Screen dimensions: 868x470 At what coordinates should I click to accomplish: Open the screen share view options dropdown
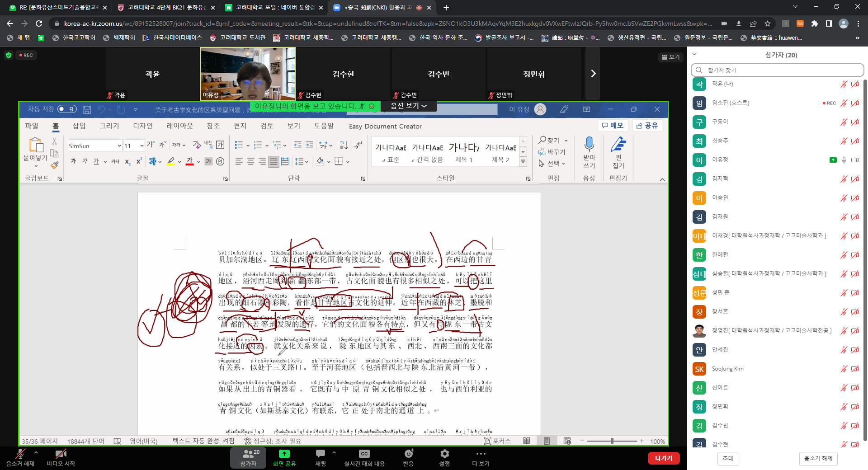click(408, 106)
